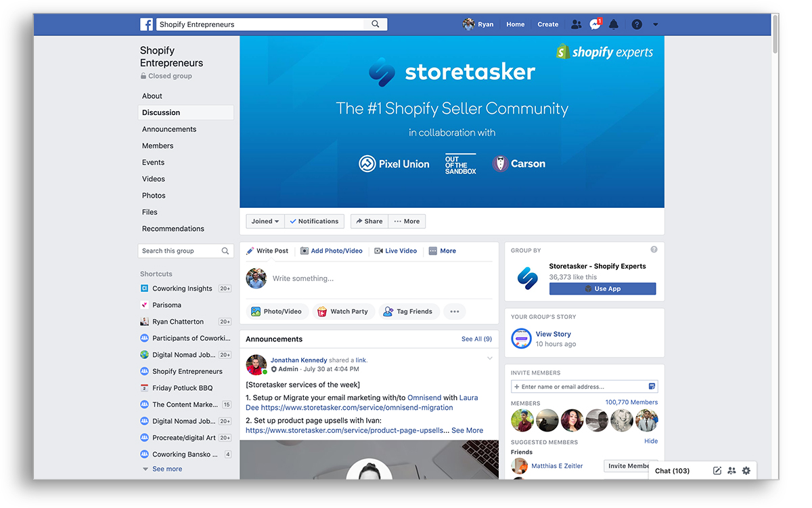Click See More on the announcement post

pos(468,430)
